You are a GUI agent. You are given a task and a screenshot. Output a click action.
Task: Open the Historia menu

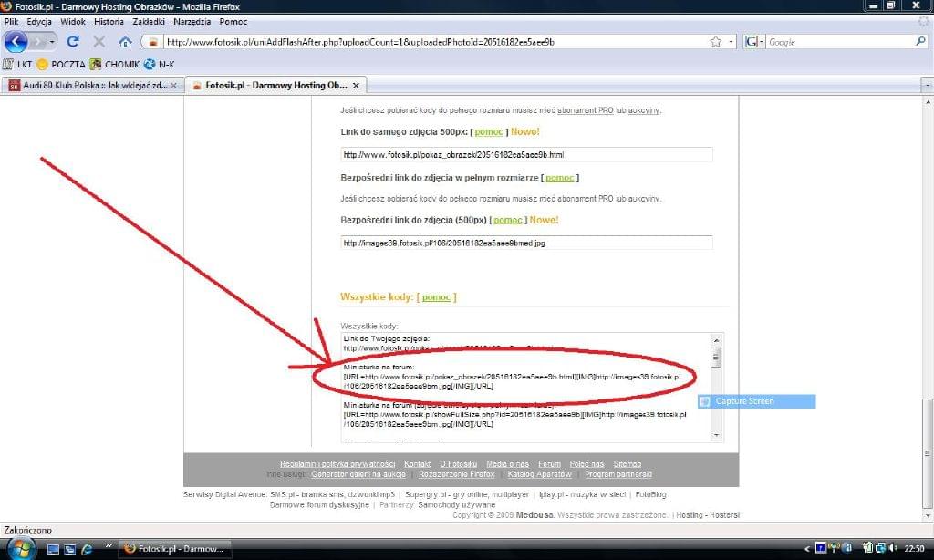tap(109, 22)
